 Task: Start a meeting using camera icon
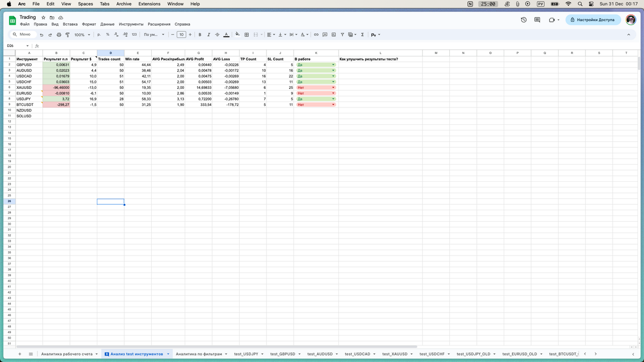click(x=552, y=20)
